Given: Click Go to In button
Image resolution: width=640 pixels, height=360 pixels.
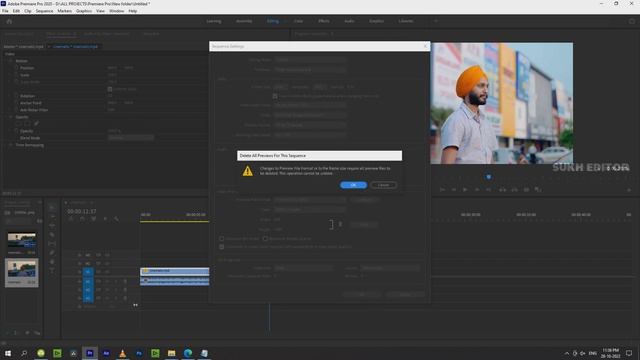Looking at the screenshot, I should click(442, 190).
